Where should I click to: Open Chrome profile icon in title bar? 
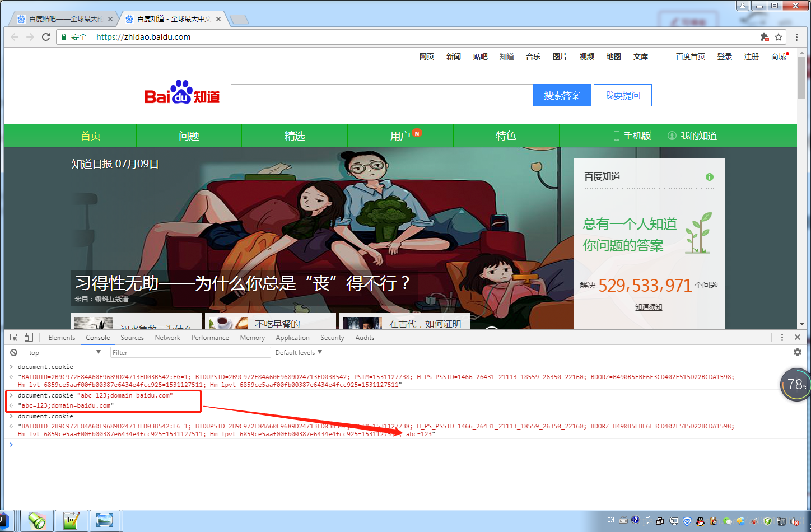tap(743, 6)
